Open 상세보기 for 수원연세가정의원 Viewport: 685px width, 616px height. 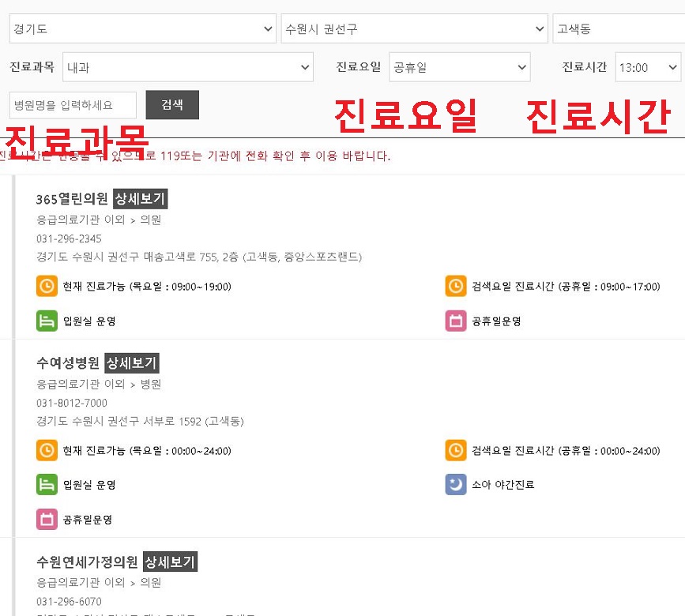click(170, 562)
